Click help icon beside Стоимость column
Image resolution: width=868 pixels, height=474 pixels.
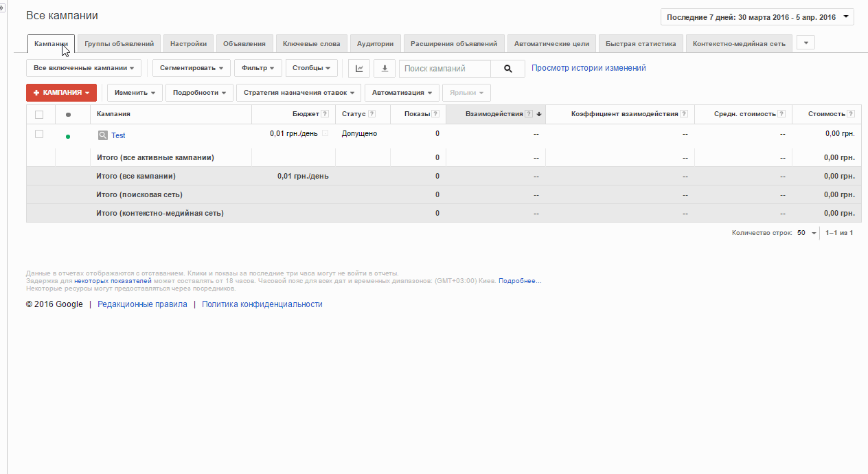click(851, 114)
